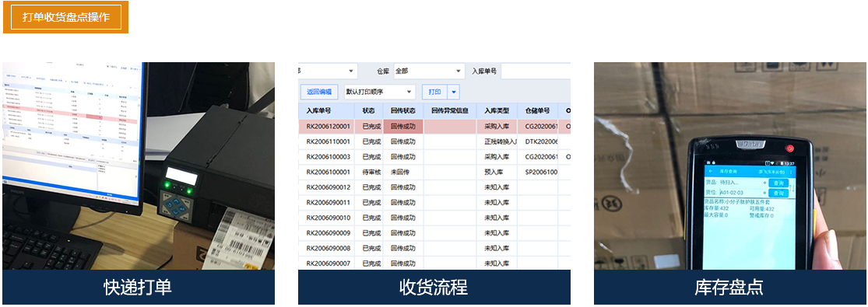
Task: Click the 预入库 type cell
Action: (497, 172)
